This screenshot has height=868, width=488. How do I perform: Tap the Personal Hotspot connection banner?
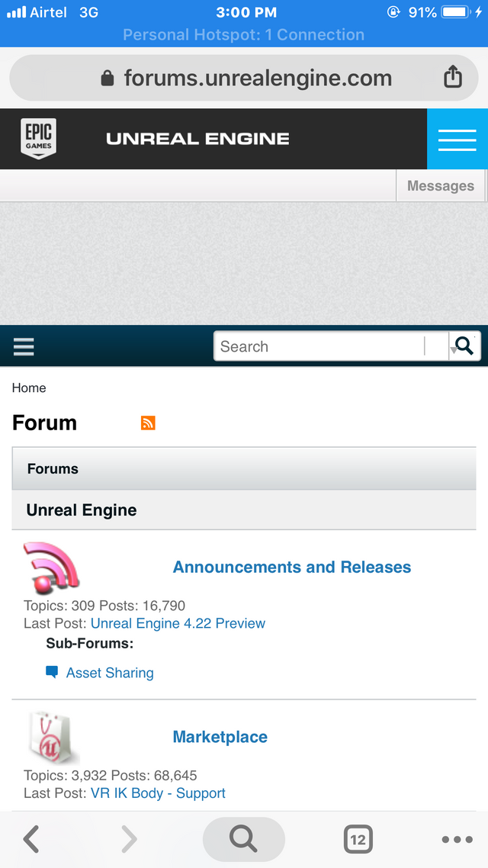point(243,35)
